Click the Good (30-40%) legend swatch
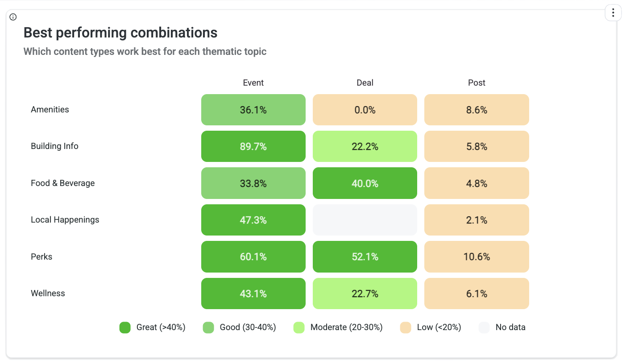630x364 pixels. (208, 327)
